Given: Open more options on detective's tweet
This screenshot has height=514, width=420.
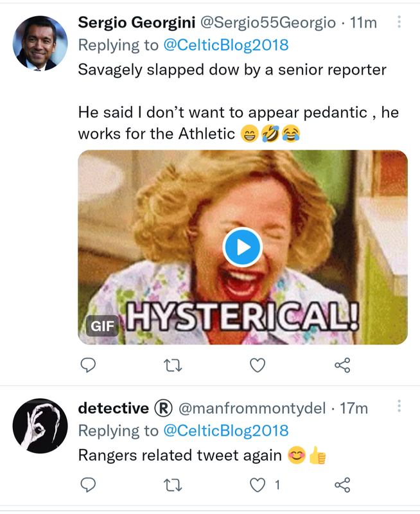Looking at the screenshot, I should click(x=399, y=406).
